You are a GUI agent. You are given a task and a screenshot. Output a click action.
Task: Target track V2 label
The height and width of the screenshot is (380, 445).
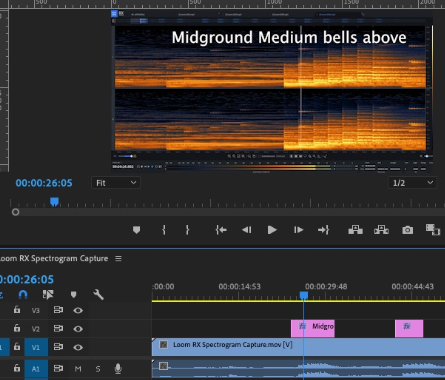[x=36, y=329]
